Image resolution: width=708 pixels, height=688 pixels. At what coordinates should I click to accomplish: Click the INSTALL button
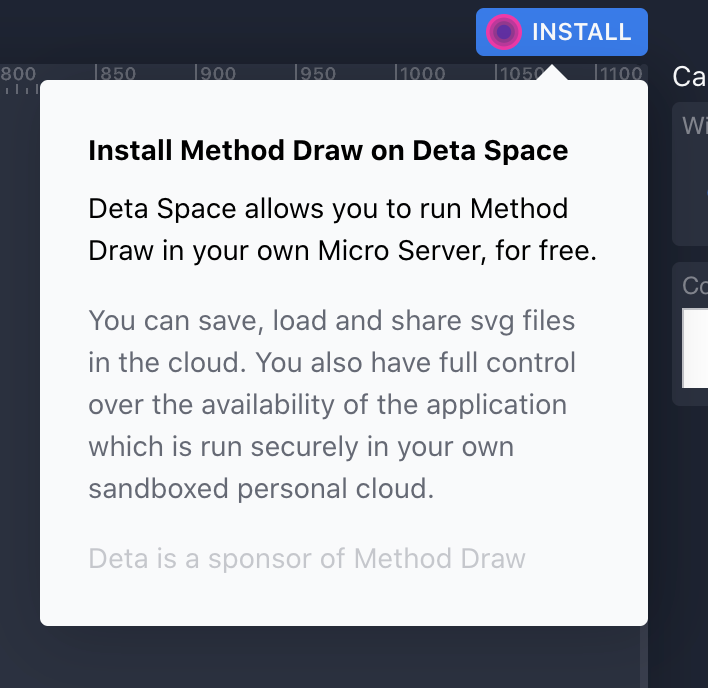562,32
